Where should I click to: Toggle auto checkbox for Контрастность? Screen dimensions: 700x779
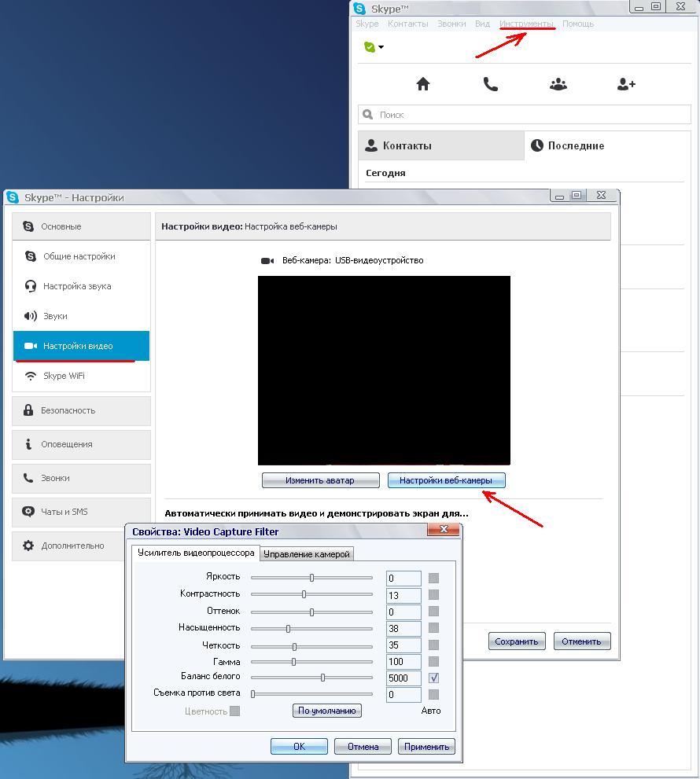[433, 595]
